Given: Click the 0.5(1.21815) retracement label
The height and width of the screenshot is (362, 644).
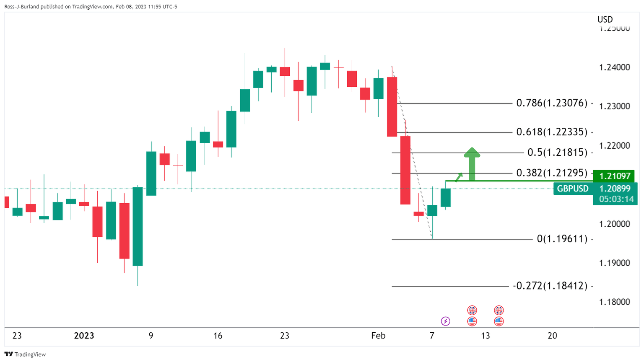Looking at the screenshot, I should [557, 153].
